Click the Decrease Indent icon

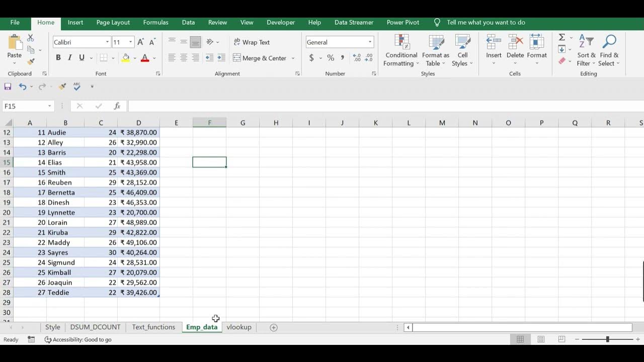(209, 58)
